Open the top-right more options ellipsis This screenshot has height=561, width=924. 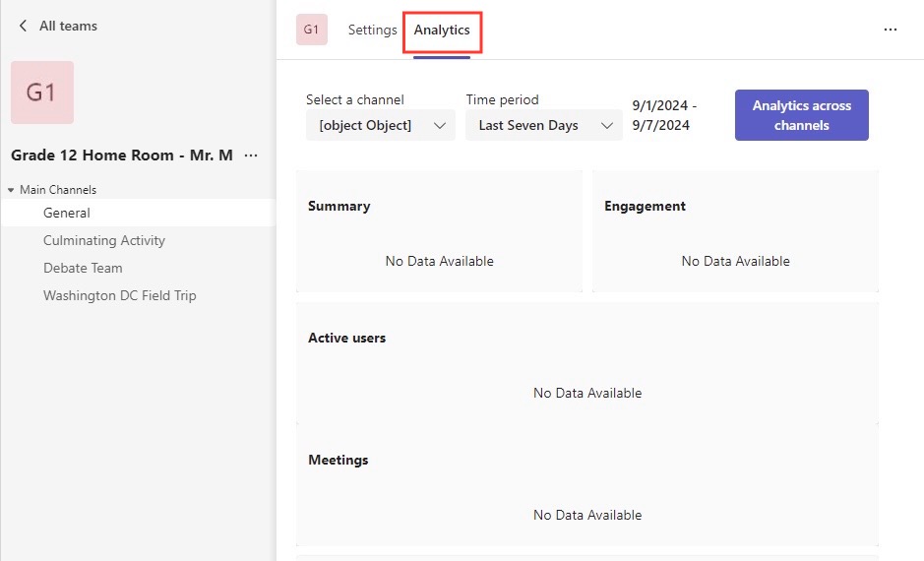pos(891,30)
